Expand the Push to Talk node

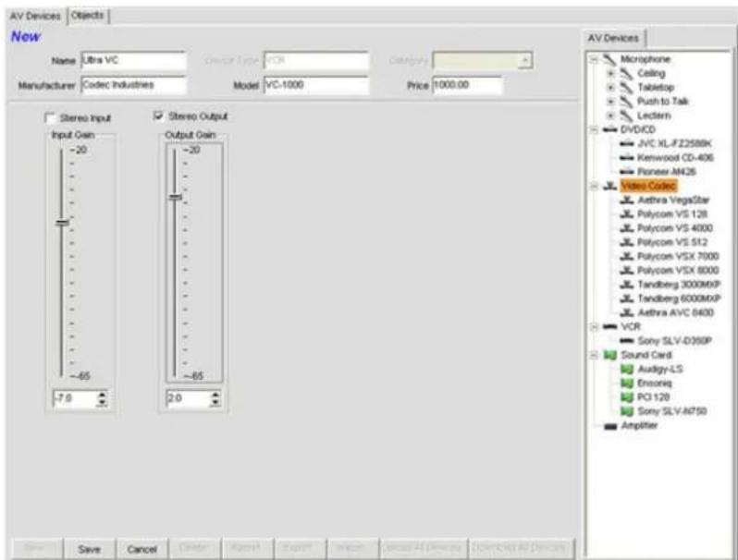coord(610,102)
